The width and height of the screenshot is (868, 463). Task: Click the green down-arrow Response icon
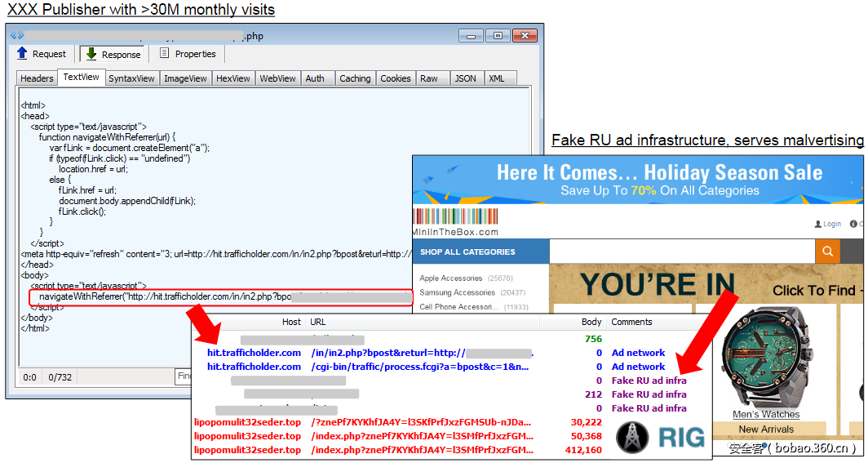pyautogui.click(x=91, y=53)
